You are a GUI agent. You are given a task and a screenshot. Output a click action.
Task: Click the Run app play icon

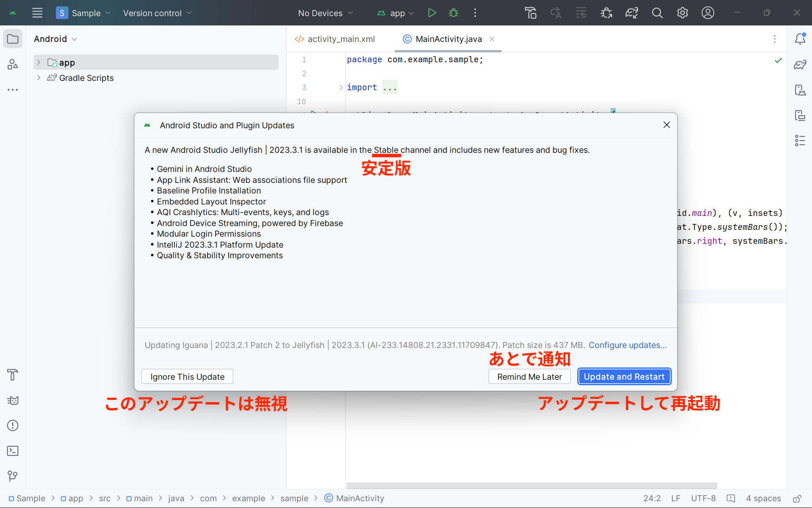pos(432,13)
